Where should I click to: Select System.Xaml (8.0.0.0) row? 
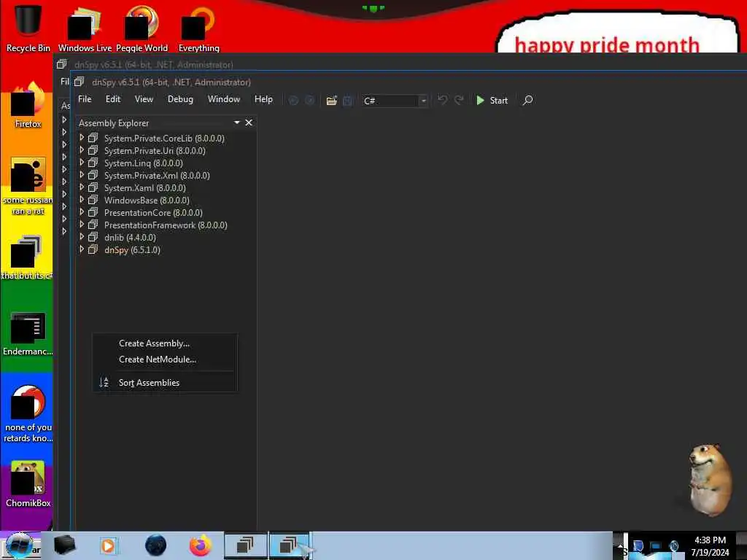(x=145, y=187)
